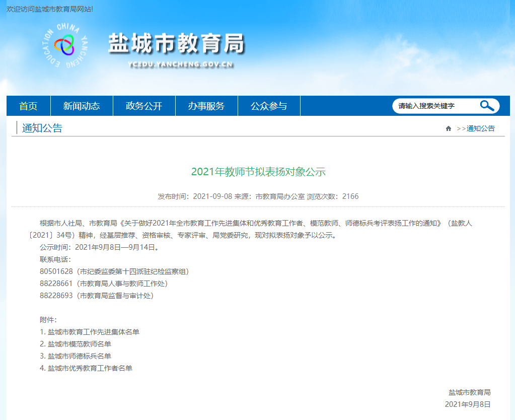This screenshot has width=515, height=420.
Task: Open the 办事服务 menu item
Action: [206, 106]
